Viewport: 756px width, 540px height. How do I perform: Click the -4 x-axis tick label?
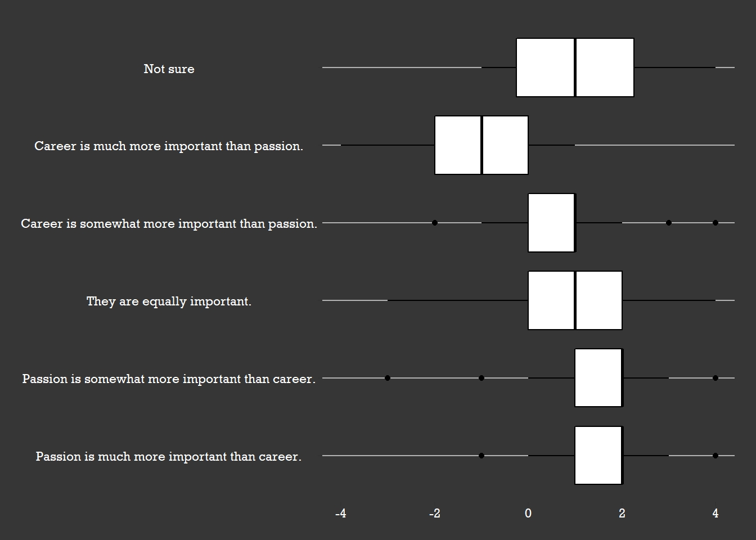point(340,513)
